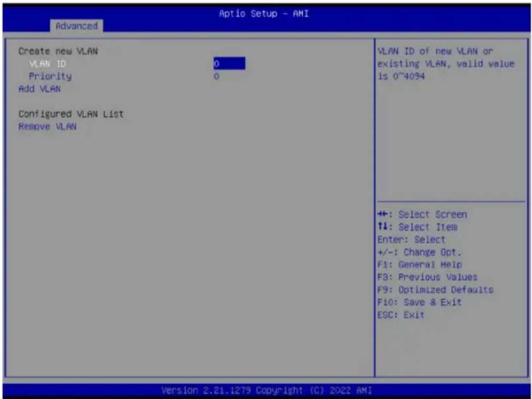Screen dimensions: 532x399
Task: Activate the Add VLAN option
Action: (39, 89)
